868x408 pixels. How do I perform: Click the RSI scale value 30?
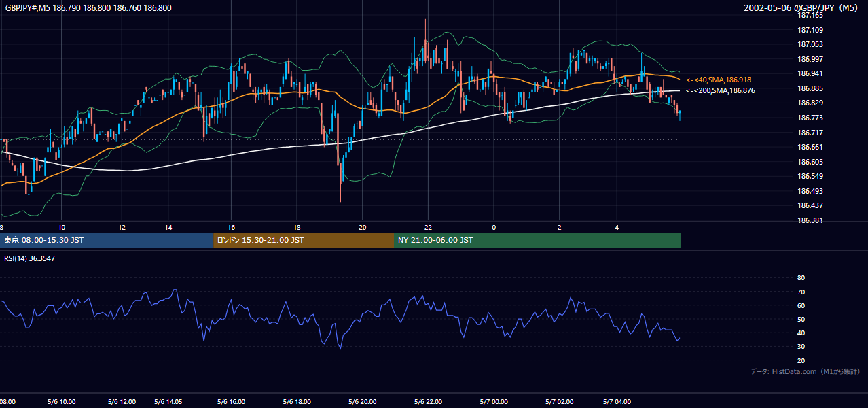[801, 347]
